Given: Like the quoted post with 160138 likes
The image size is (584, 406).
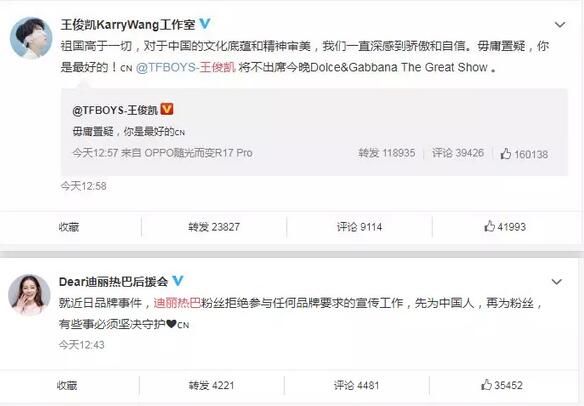Looking at the screenshot, I should coord(524,154).
